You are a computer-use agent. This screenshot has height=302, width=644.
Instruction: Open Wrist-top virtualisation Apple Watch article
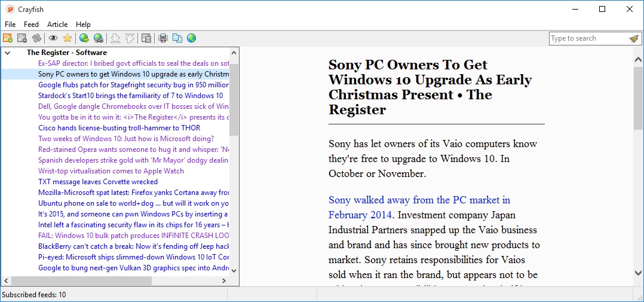111,171
